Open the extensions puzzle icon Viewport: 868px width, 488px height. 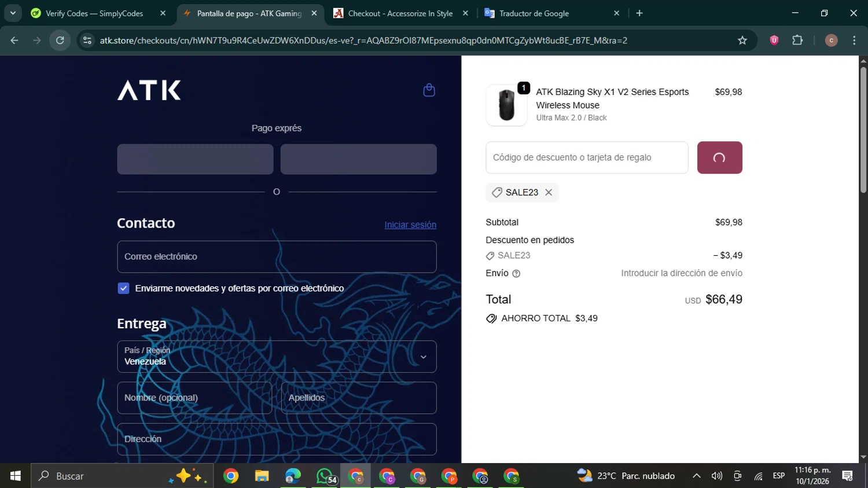[x=797, y=40]
